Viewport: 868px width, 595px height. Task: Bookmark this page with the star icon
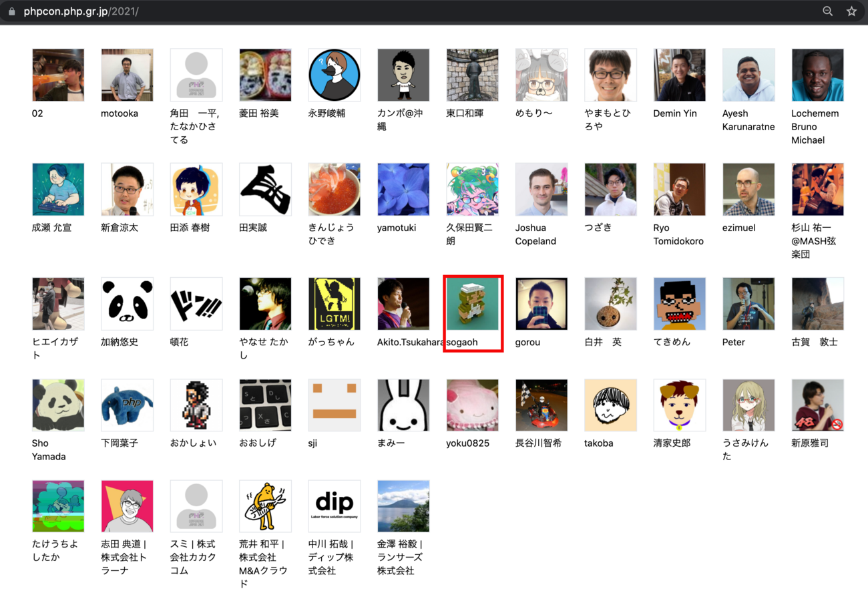[851, 11]
